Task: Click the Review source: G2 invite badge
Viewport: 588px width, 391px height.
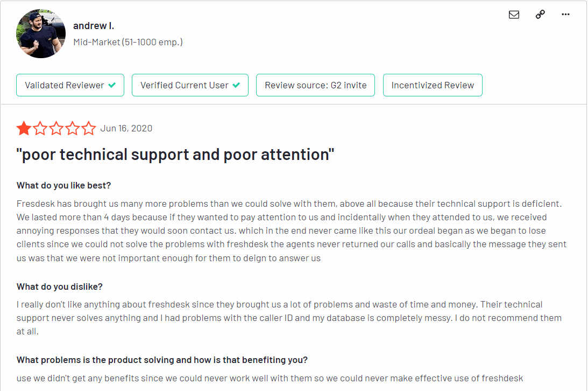Action: pyautogui.click(x=315, y=85)
